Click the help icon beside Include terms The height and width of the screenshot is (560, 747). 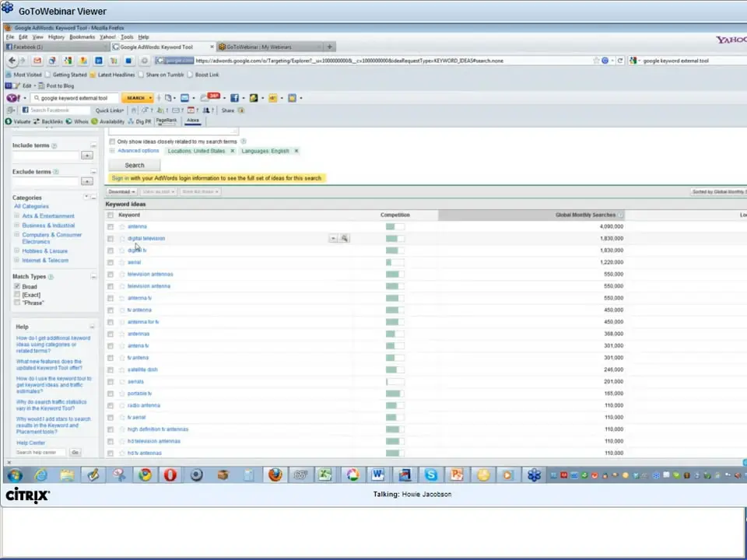(x=54, y=145)
